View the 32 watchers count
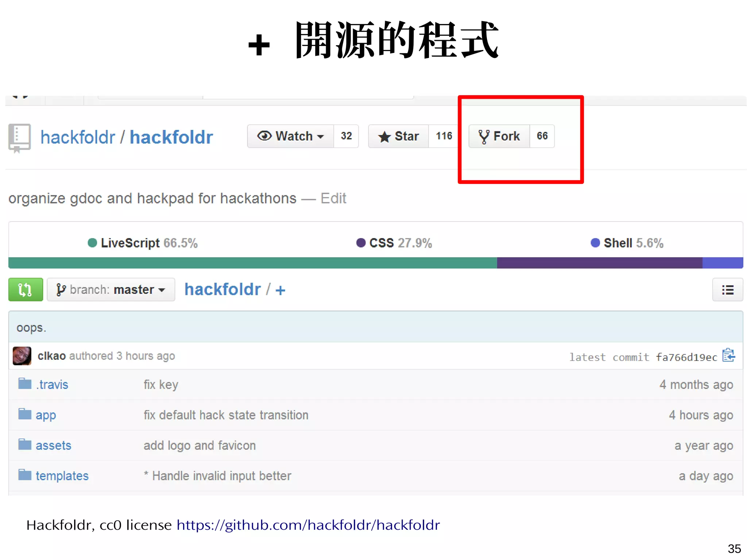The height and width of the screenshot is (560, 747). click(346, 136)
